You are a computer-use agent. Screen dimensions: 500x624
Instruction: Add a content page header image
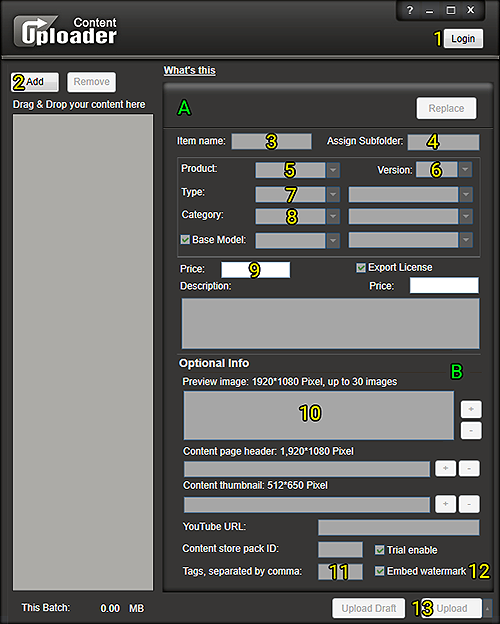tap(445, 468)
